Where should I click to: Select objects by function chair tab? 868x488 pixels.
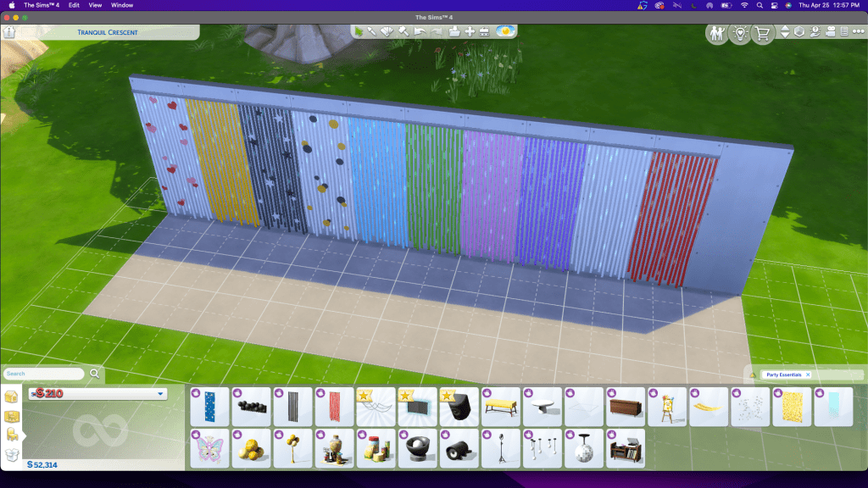pos(13,435)
